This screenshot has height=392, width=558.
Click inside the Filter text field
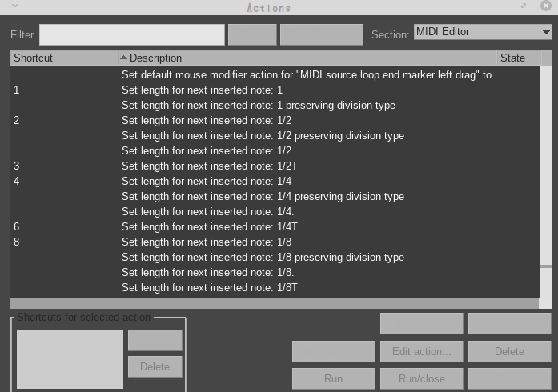tap(132, 34)
